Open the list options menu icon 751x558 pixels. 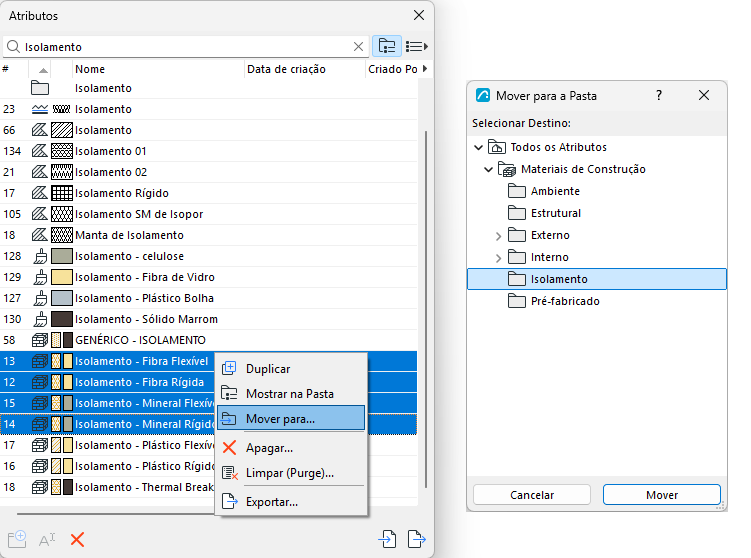click(416, 46)
